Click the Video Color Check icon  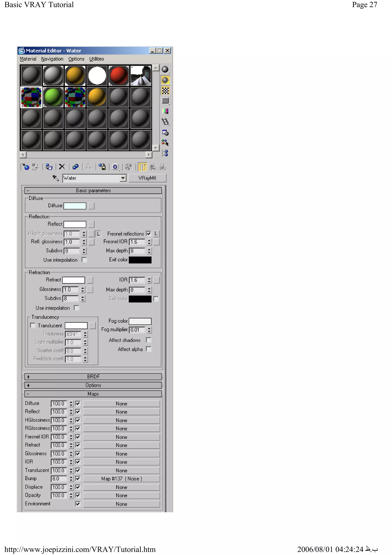(x=165, y=111)
